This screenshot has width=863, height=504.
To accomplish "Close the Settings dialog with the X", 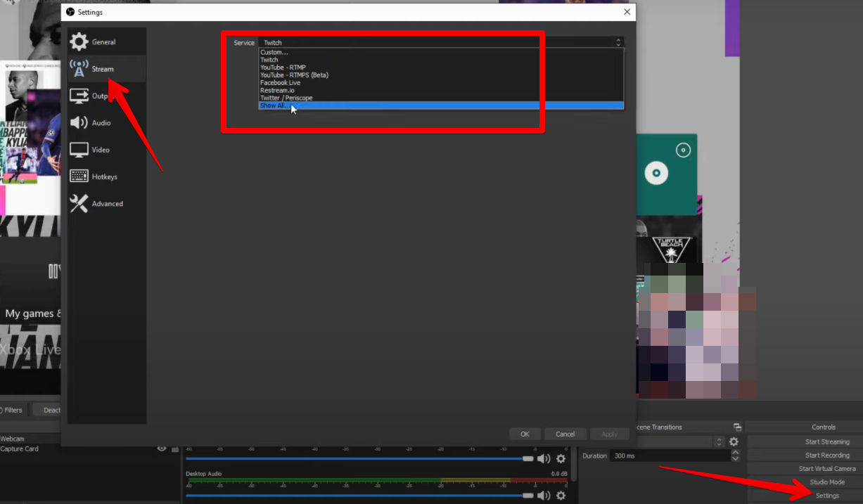I will point(627,12).
